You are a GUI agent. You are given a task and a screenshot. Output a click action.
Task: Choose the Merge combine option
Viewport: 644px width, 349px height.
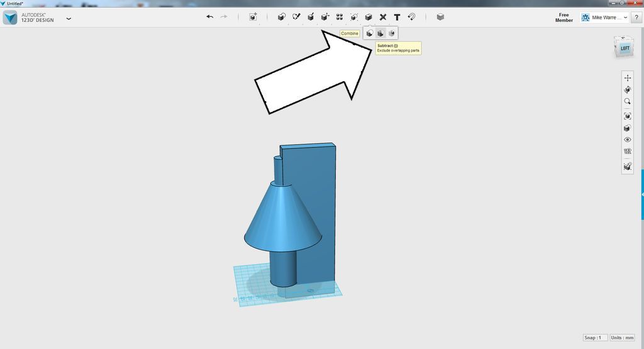[x=370, y=33]
